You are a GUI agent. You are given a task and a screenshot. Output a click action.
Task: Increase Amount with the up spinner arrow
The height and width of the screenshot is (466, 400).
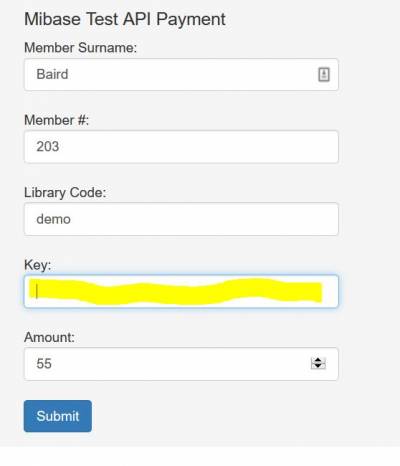pos(318,360)
